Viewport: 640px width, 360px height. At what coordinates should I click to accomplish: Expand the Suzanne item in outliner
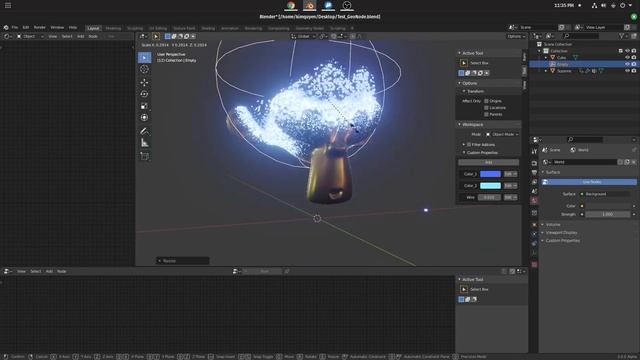pos(546,71)
